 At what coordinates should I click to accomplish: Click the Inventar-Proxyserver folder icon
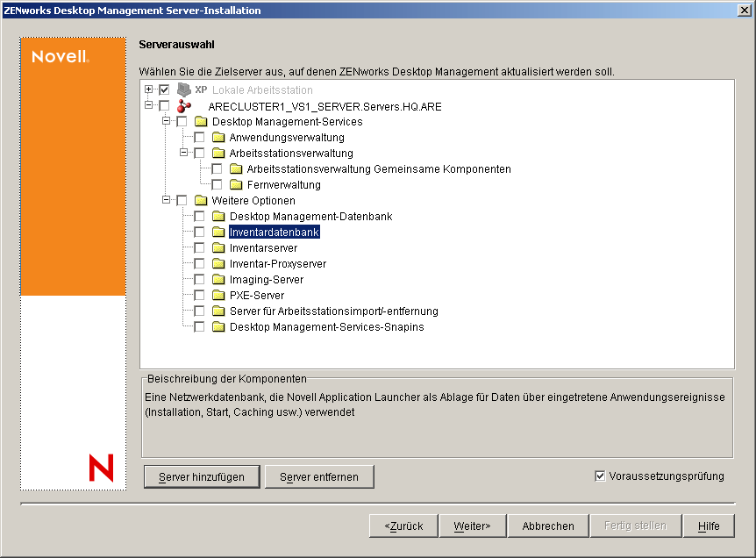click(x=218, y=264)
